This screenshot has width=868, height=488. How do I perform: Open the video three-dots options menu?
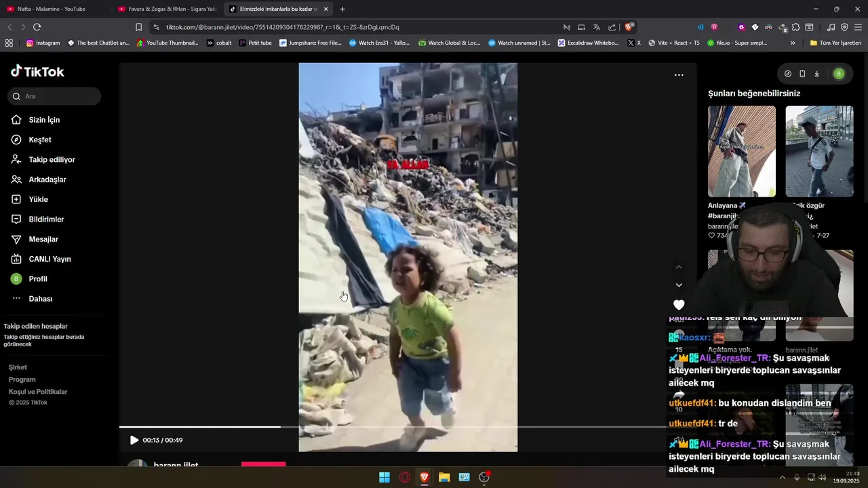coord(679,75)
